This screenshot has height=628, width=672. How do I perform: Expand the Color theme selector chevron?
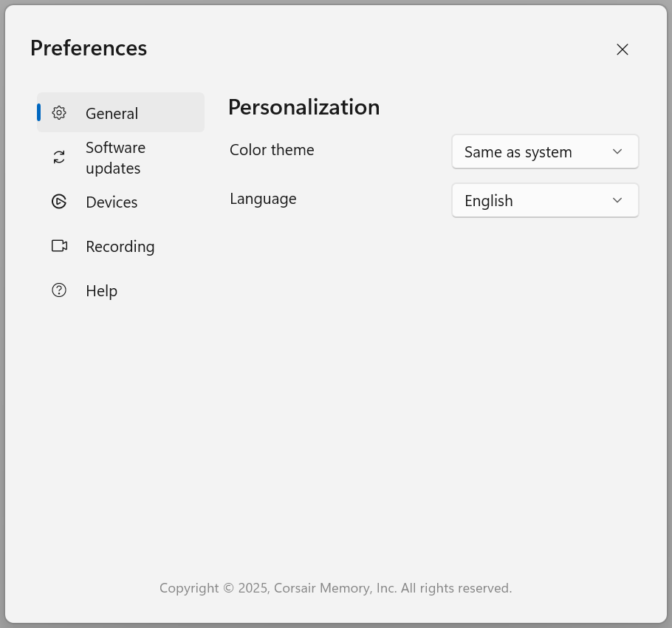617,151
